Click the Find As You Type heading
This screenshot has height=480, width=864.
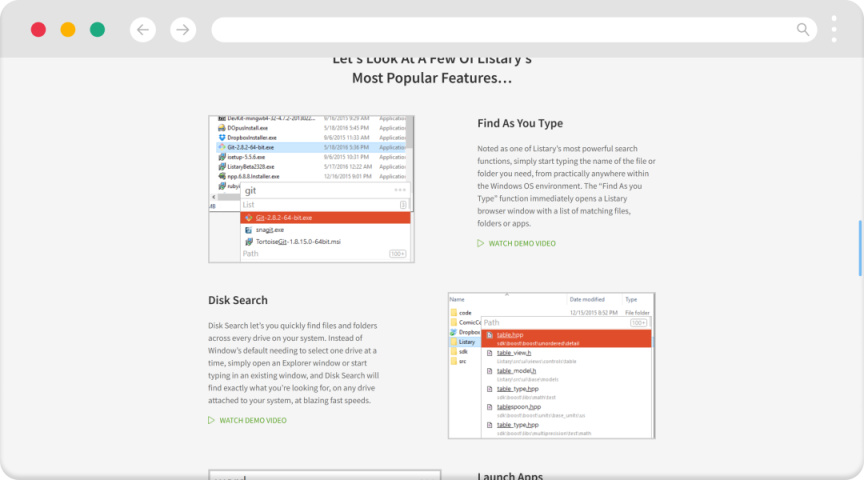tap(520, 124)
